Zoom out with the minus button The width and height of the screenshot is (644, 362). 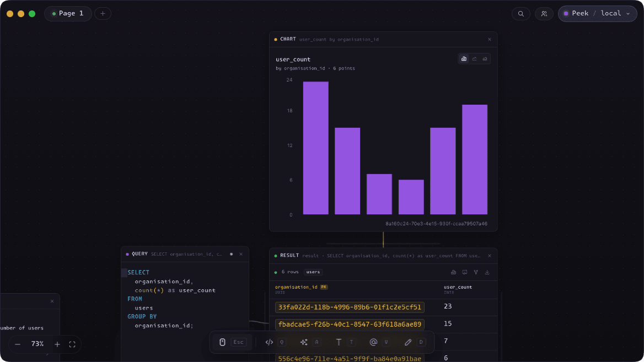(x=18, y=344)
